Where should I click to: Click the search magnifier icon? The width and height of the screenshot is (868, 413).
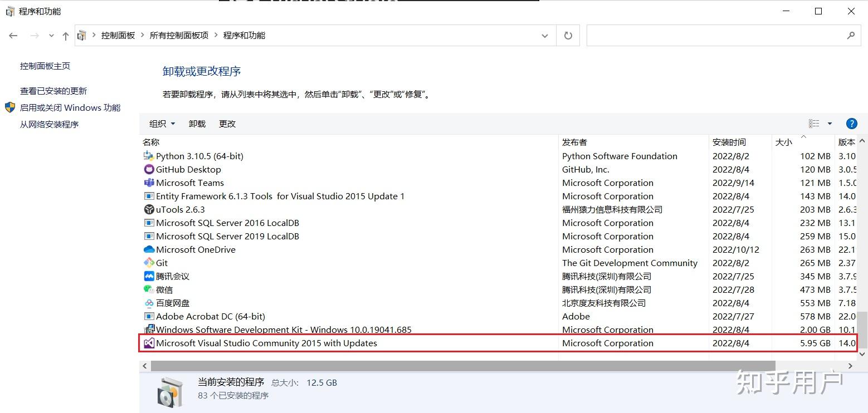point(850,36)
